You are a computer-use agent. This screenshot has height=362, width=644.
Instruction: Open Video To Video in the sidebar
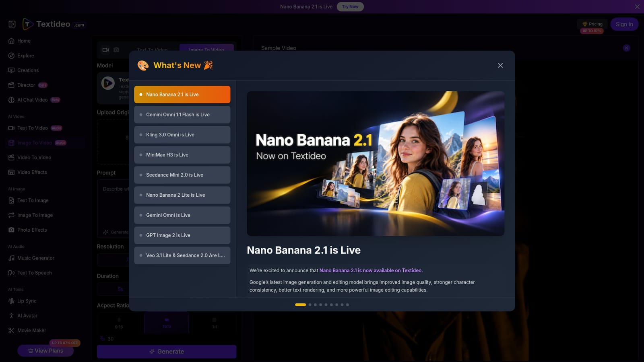[x=30, y=157]
